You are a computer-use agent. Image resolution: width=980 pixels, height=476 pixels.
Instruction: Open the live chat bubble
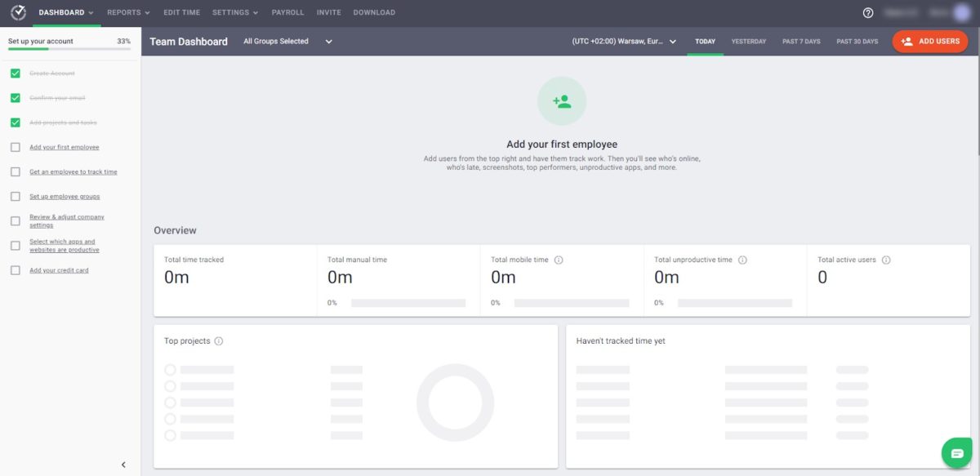tap(956, 452)
